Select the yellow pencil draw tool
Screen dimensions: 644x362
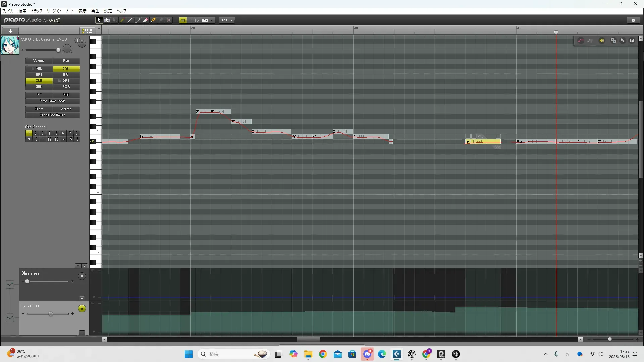tap(122, 20)
